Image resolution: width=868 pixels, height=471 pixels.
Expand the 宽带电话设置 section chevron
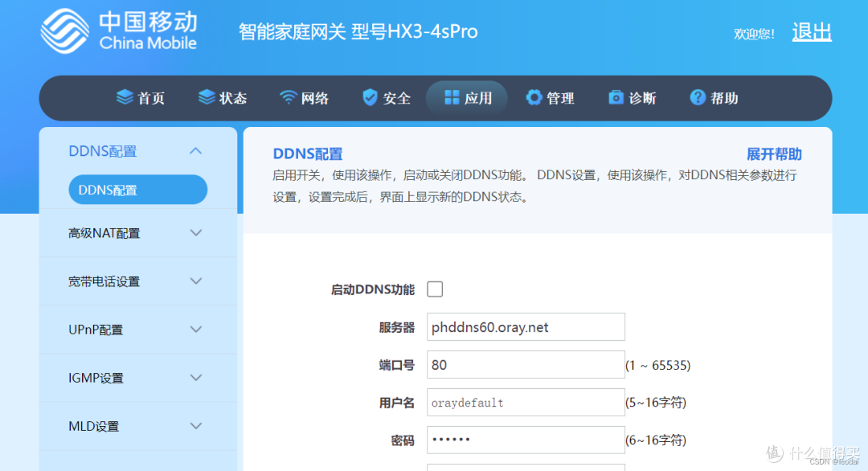195,281
